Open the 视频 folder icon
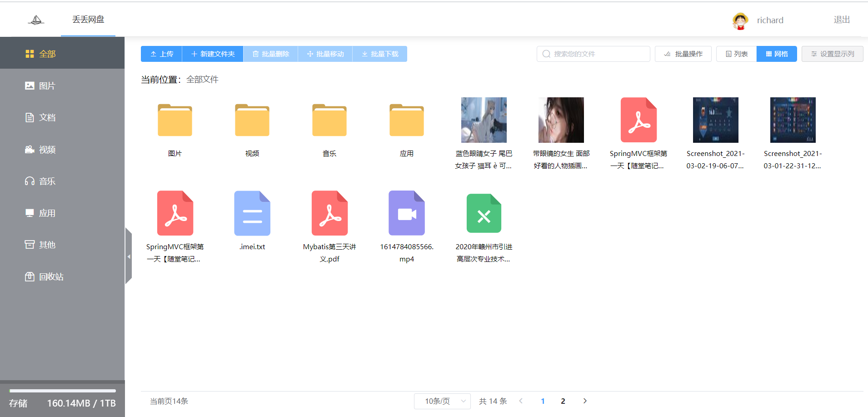Viewport: 868px width, 417px height. [252, 120]
